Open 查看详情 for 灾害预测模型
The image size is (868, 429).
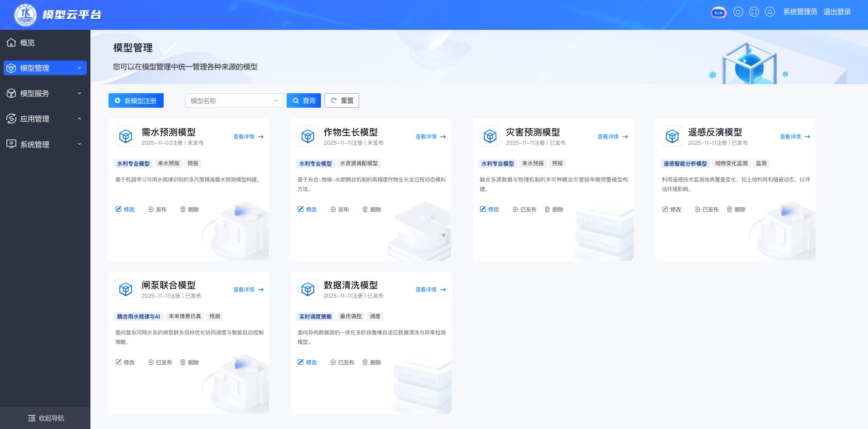click(613, 137)
